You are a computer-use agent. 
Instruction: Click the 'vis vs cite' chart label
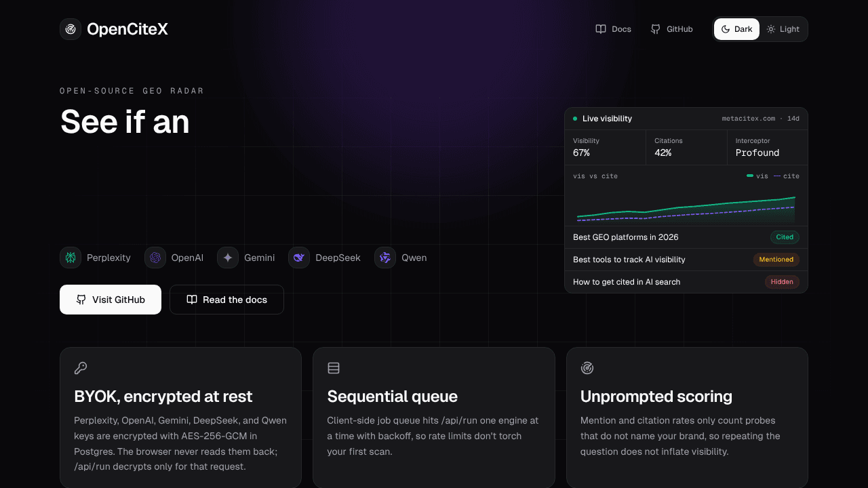(x=595, y=176)
